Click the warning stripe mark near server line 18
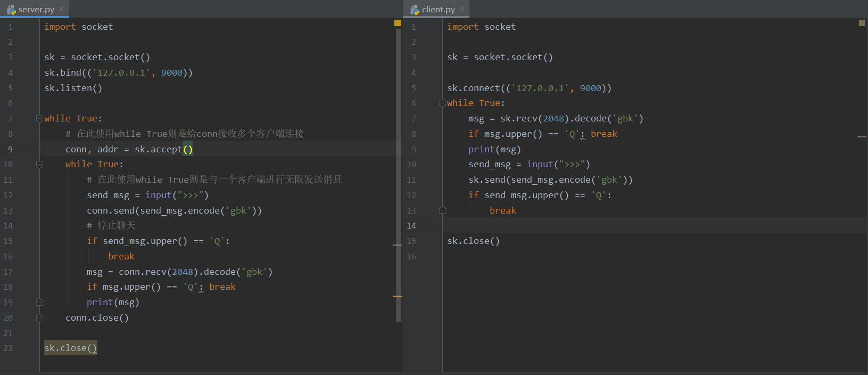868x375 pixels. (398, 296)
